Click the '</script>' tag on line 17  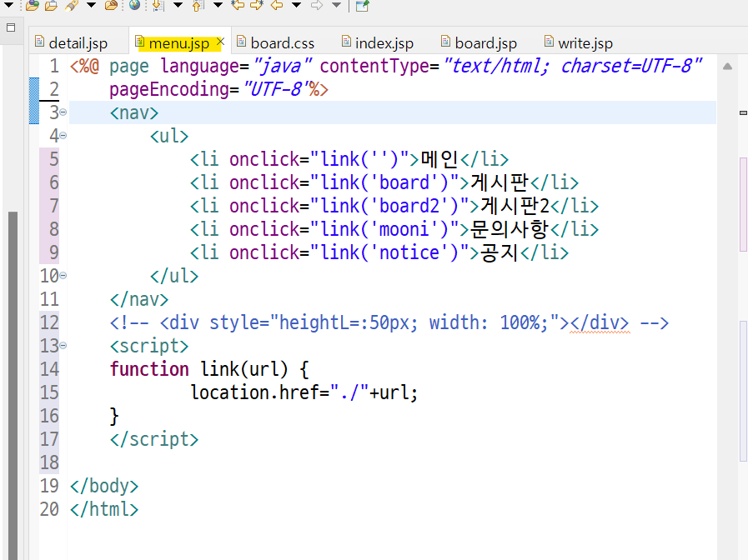(154, 439)
